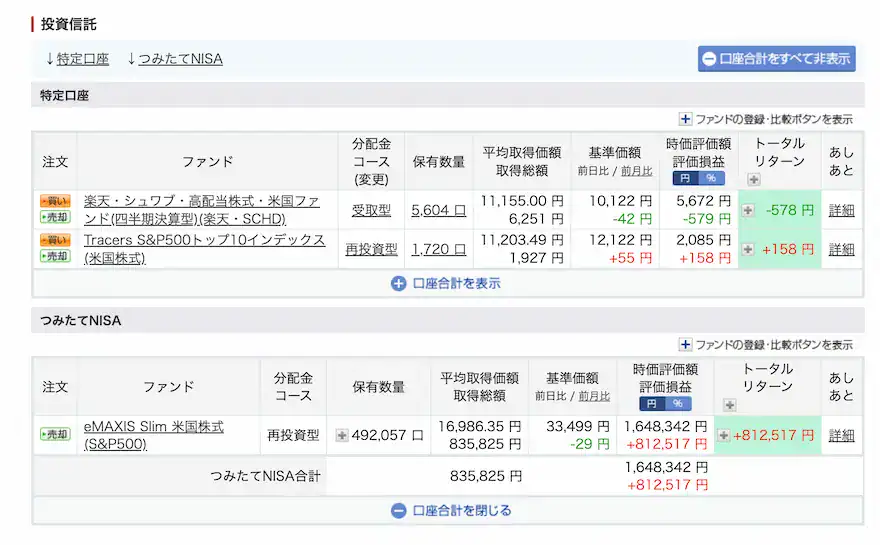Open holdings detail for 5,604 口
Screen dimensions: 880x545
coord(438,210)
